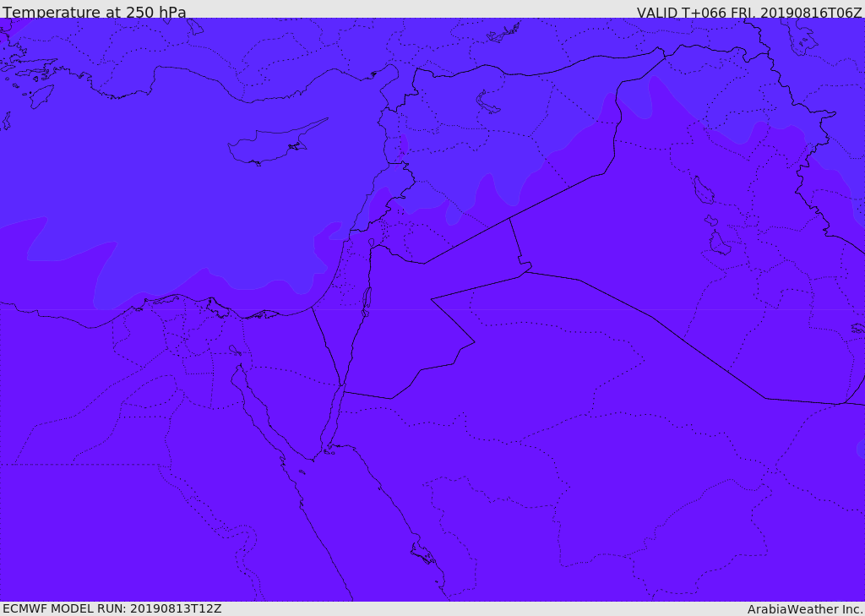
Task: Click 'ECMWF MODEL RUN: 20190813T12Z' text
Action: (112, 608)
